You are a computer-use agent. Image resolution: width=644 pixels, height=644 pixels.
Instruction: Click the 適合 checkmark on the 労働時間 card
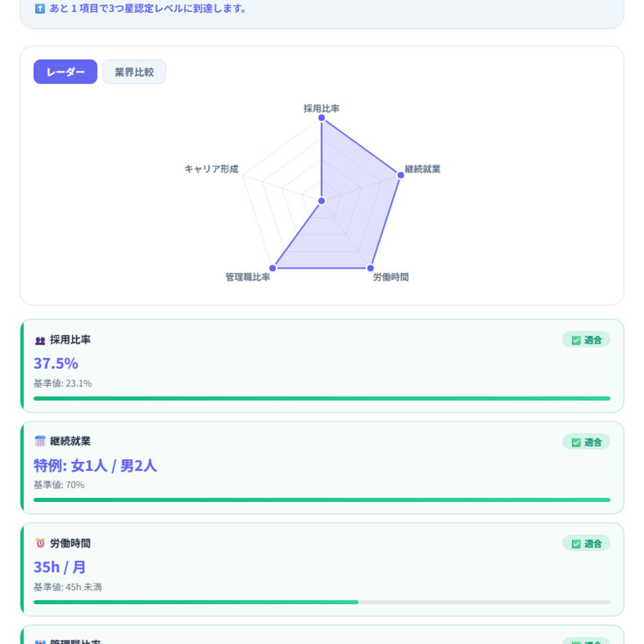pos(576,544)
